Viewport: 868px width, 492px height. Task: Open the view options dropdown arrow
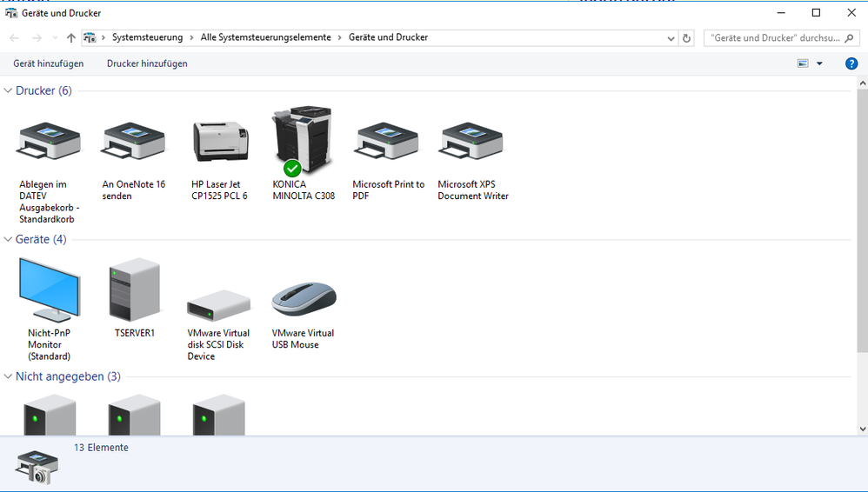819,63
